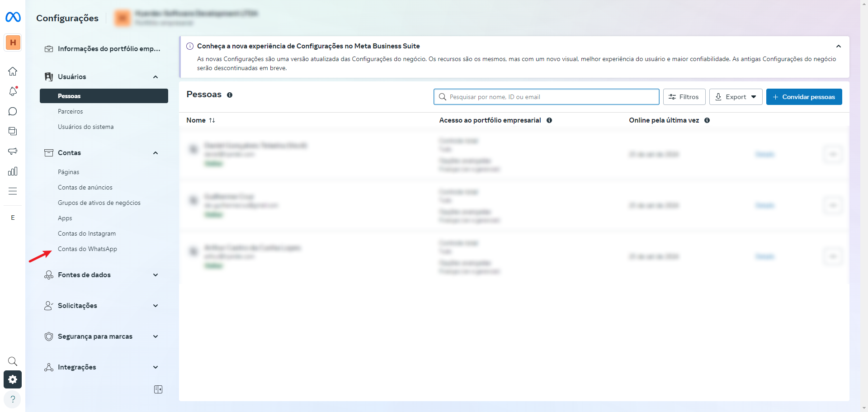Open the Ads megaphone icon
This screenshot has height=412, width=868.
[x=13, y=151]
